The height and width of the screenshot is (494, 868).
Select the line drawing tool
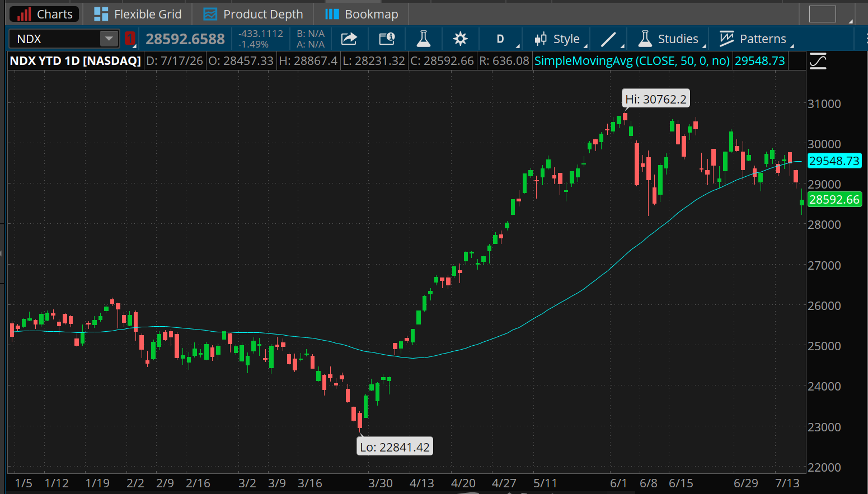pyautogui.click(x=609, y=39)
